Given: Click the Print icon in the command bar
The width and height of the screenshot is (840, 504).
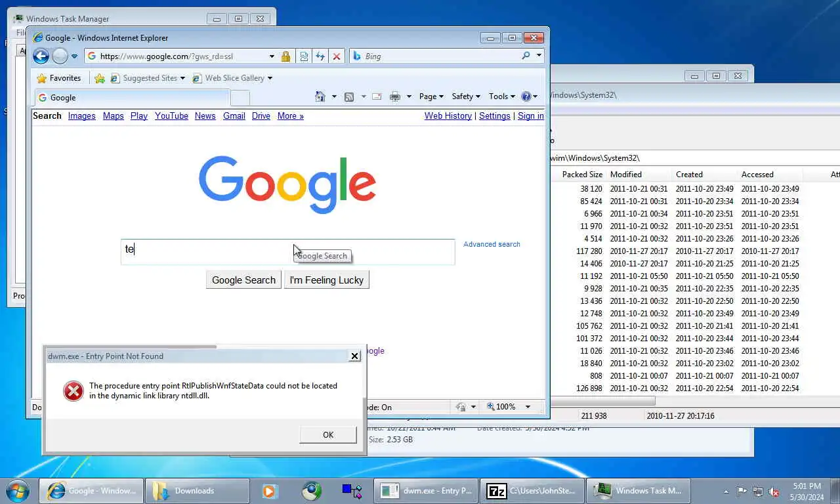Looking at the screenshot, I should tap(395, 96).
